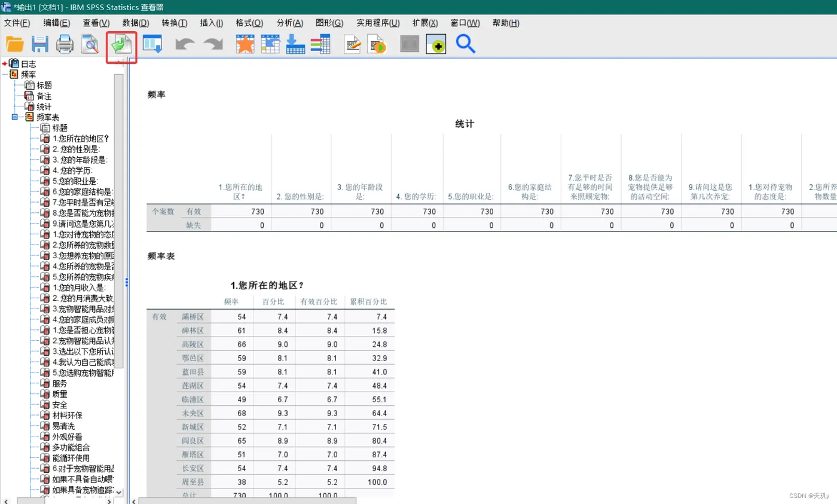Open the 文件(F) menu
837x504 pixels.
17,23
